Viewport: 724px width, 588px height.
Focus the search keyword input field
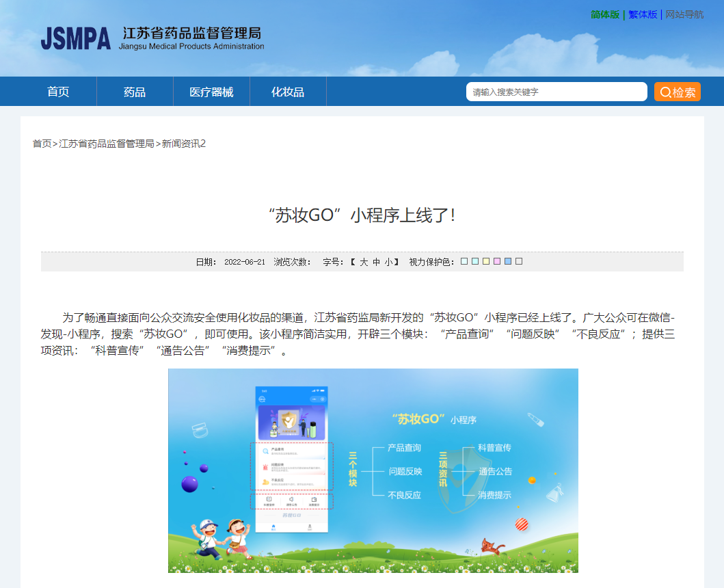tap(556, 92)
